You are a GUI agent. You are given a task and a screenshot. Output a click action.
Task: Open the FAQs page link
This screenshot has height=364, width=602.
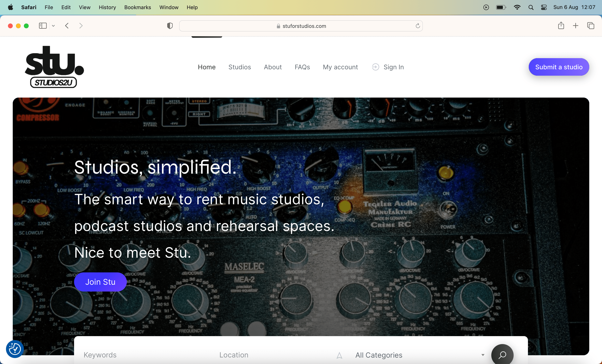tap(302, 67)
